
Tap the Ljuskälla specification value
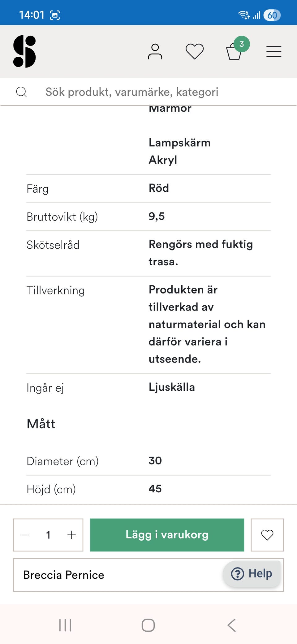tap(172, 387)
